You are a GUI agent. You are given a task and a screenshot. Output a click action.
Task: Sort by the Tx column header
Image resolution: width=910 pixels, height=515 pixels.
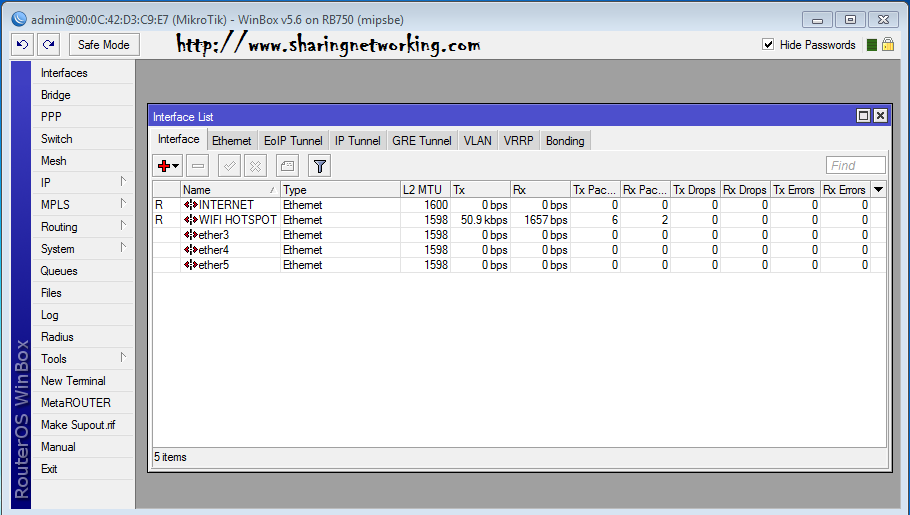click(x=481, y=190)
